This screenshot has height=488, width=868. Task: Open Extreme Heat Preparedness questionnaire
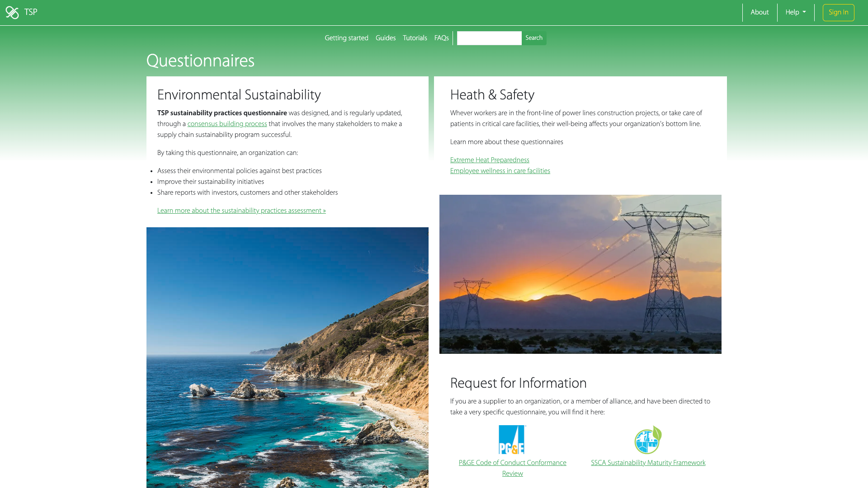[x=489, y=160]
